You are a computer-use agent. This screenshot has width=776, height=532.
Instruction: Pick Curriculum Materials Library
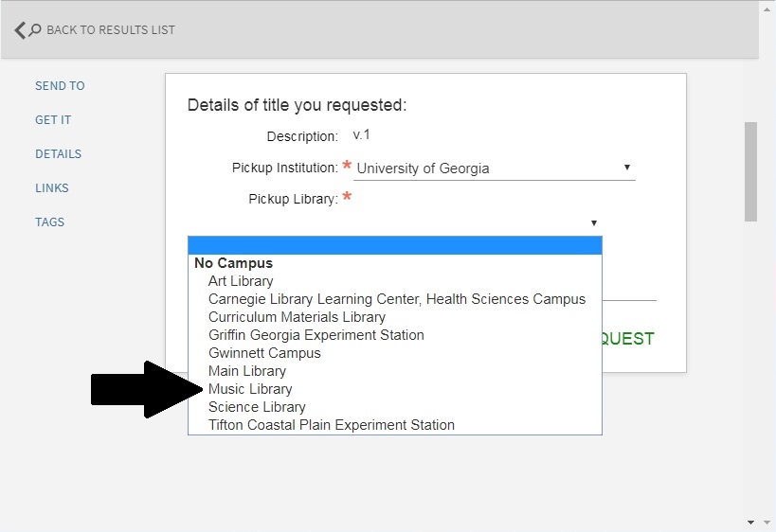click(x=297, y=317)
